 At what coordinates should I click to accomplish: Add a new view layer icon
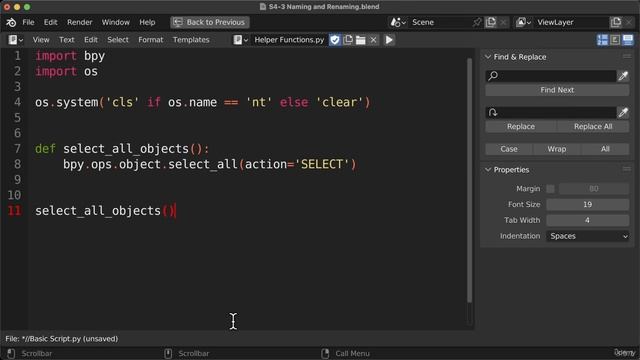click(x=616, y=22)
